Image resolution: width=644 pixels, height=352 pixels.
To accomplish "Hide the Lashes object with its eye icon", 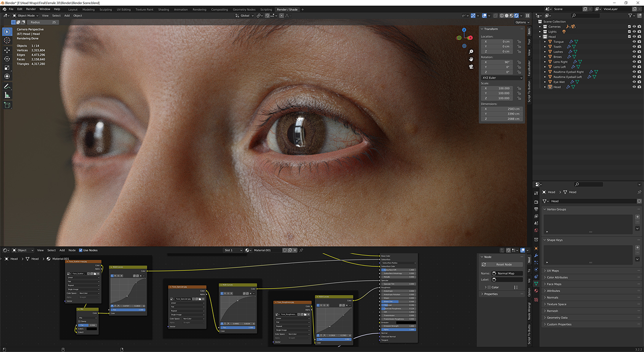I will pyautogui.click(x=635, y=51).
